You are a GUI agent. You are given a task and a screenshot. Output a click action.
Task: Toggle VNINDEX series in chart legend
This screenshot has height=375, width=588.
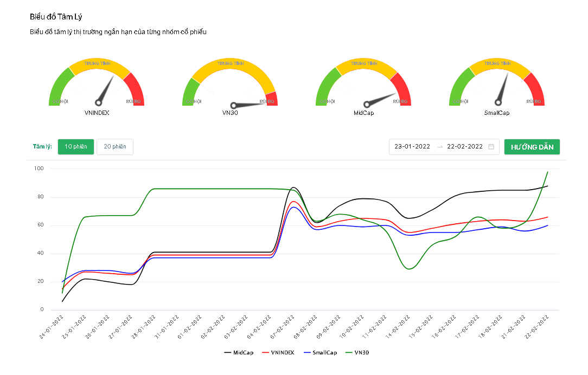278,353
